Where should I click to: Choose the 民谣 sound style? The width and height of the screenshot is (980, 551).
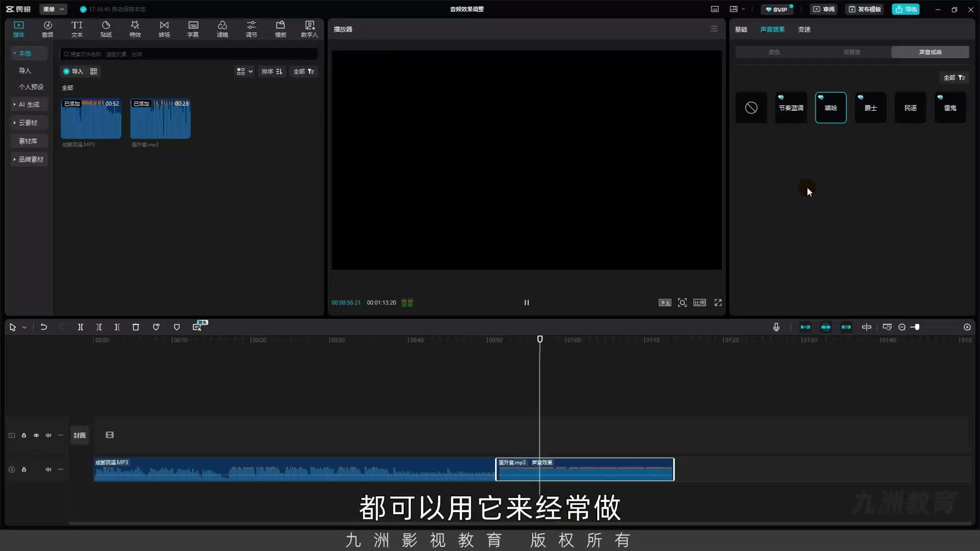[910, 108]
